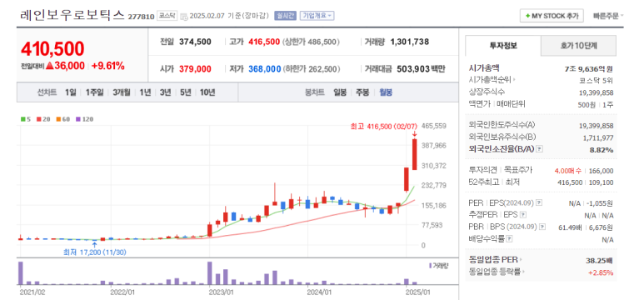
Task: Click the calendar icon beside 2025.02.07
Action: pos(184,17)
